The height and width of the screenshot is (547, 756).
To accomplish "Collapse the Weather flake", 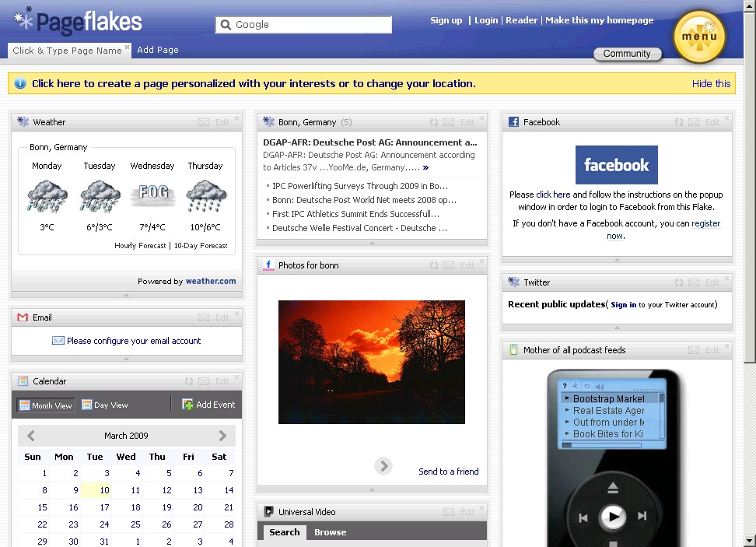I will (x=126, y=295).
